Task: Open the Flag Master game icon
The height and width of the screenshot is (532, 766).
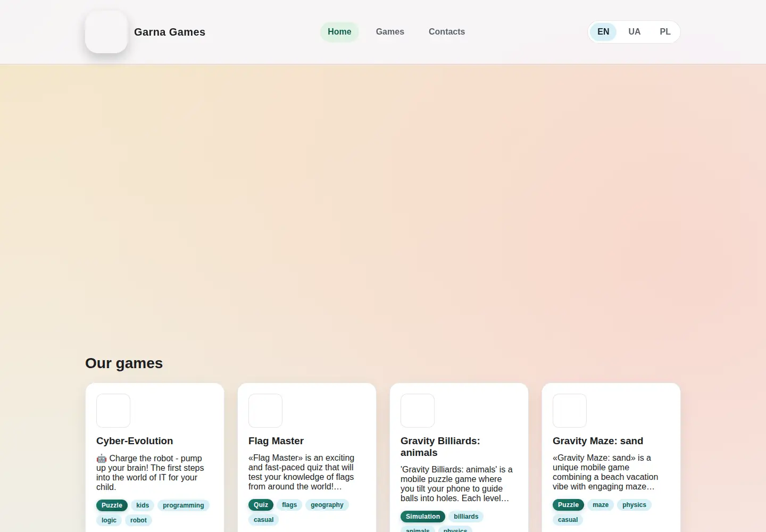Action: [x=265, y=411]
